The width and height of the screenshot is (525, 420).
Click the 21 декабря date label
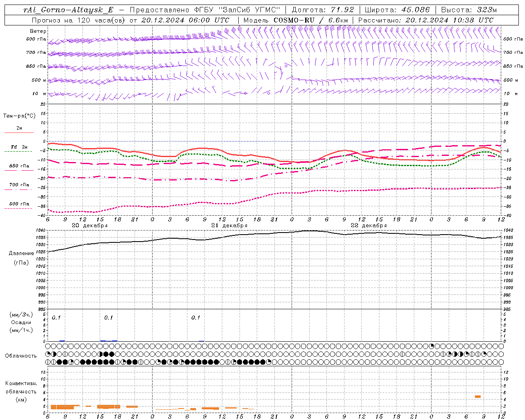pos(229,226)
